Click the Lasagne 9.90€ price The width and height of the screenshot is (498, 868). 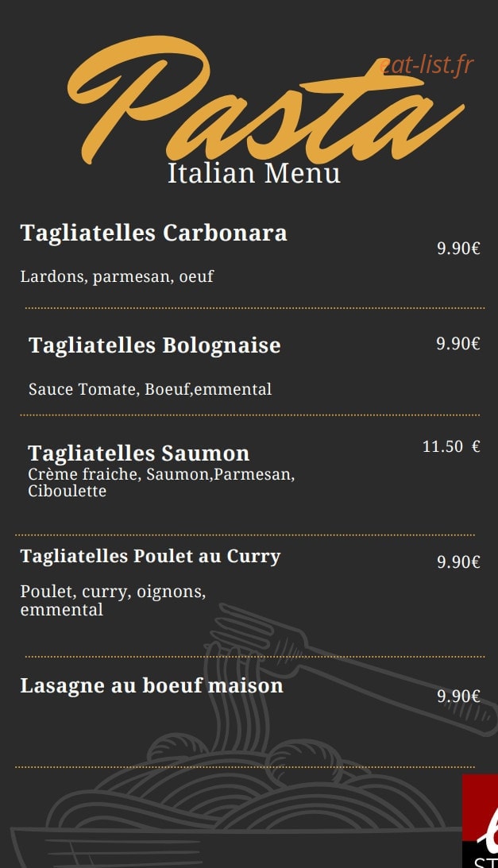pos(458,696)
